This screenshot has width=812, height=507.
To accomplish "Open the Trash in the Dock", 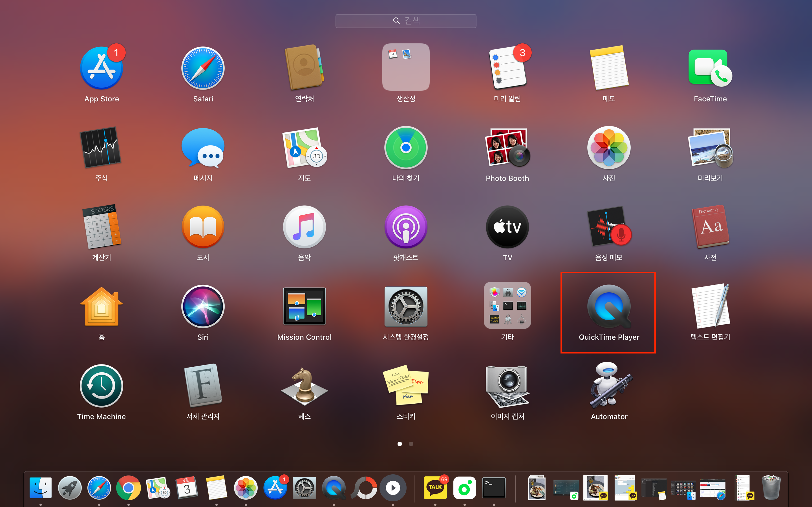I will click(771, 488).
